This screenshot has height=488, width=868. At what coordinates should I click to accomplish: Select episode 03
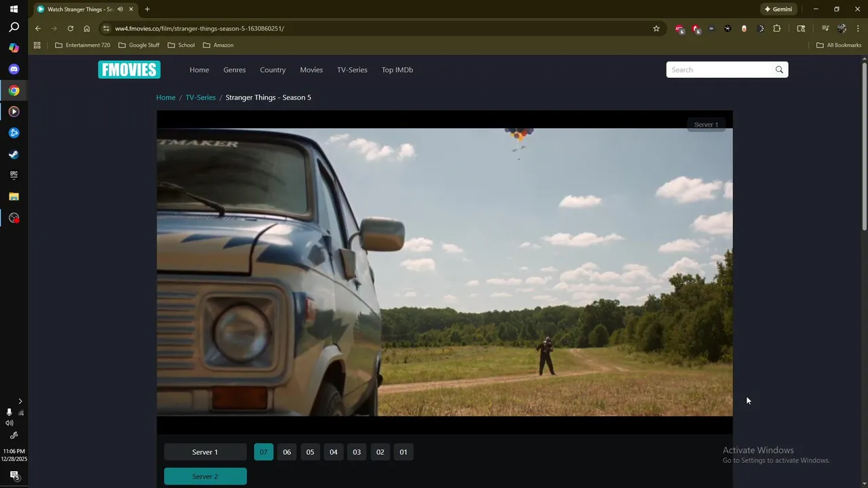coord(357,452)
